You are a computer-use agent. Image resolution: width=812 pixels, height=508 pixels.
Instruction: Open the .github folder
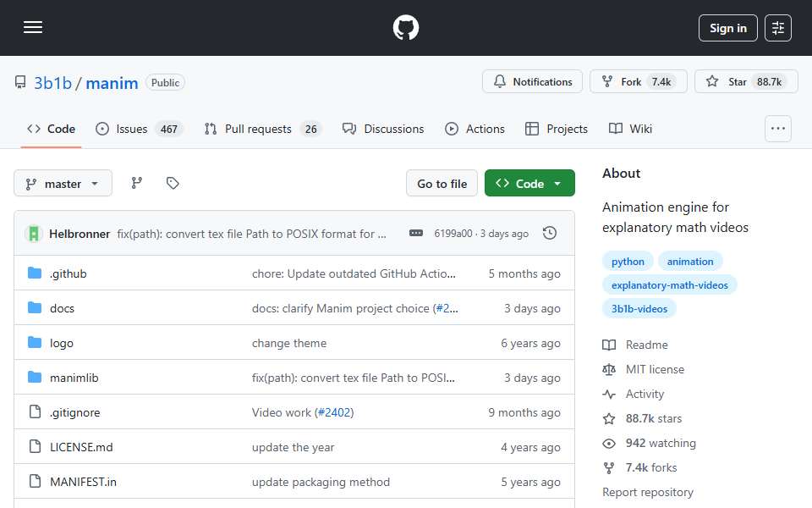[x=69, y=273]
